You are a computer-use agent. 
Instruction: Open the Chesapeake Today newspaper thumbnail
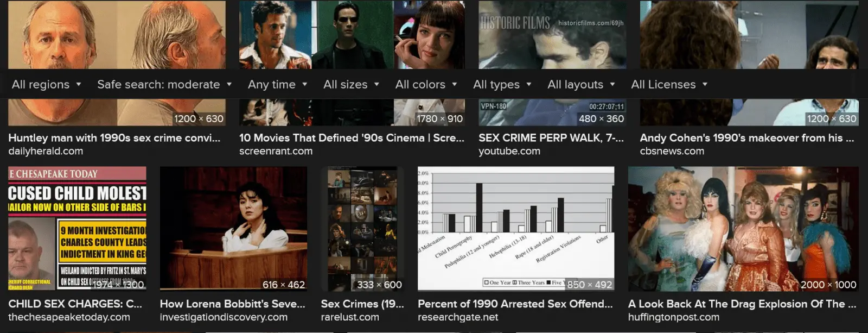coord(77,229)
